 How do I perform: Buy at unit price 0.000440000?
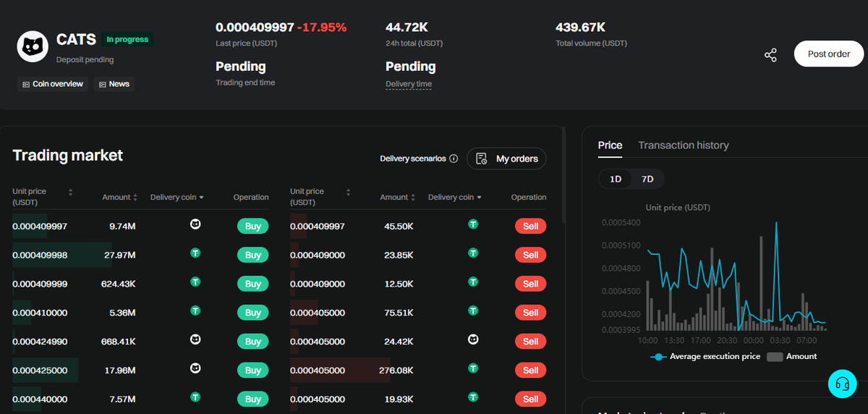click(252, 399)
